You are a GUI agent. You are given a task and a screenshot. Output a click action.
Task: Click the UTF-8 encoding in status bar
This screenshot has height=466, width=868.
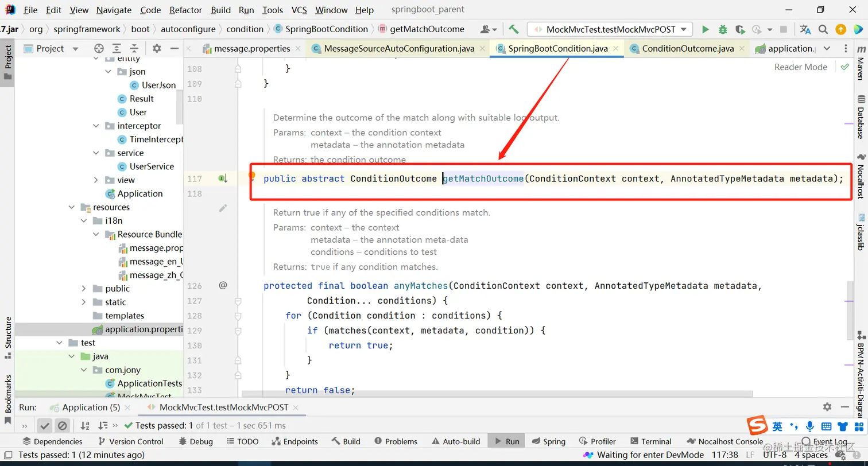pos(774,455)
